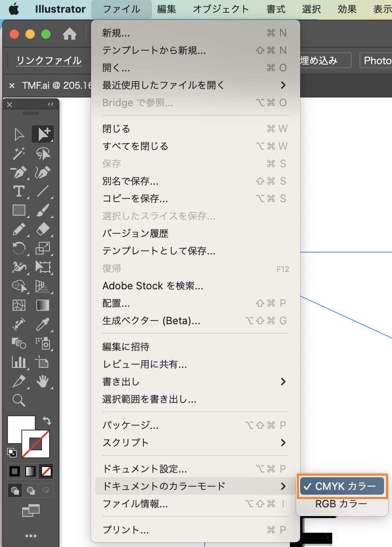This screenshot has width=392, height=547.
Task: Set fill to None
Action: [x=46, y=471]
